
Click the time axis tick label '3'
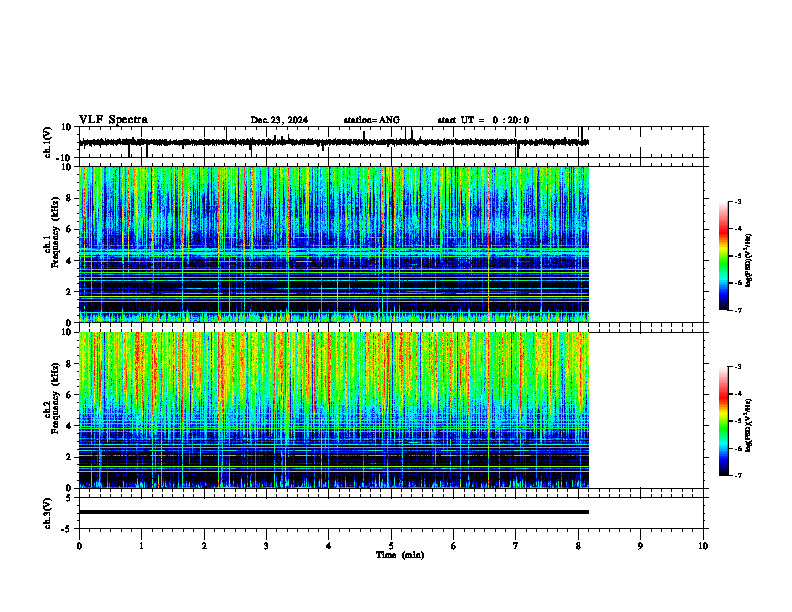click(x=266, y=546)
